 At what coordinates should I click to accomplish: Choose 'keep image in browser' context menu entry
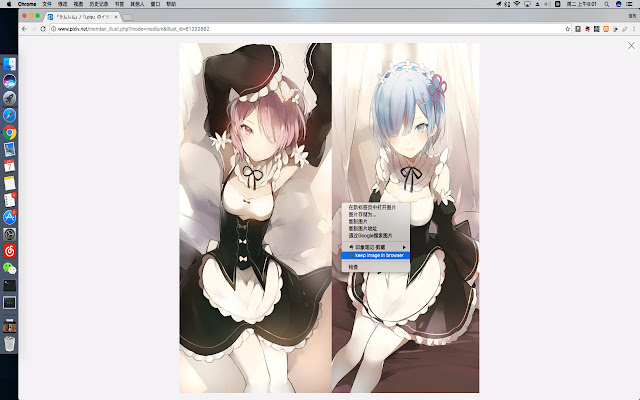click(x=376, y=256)
